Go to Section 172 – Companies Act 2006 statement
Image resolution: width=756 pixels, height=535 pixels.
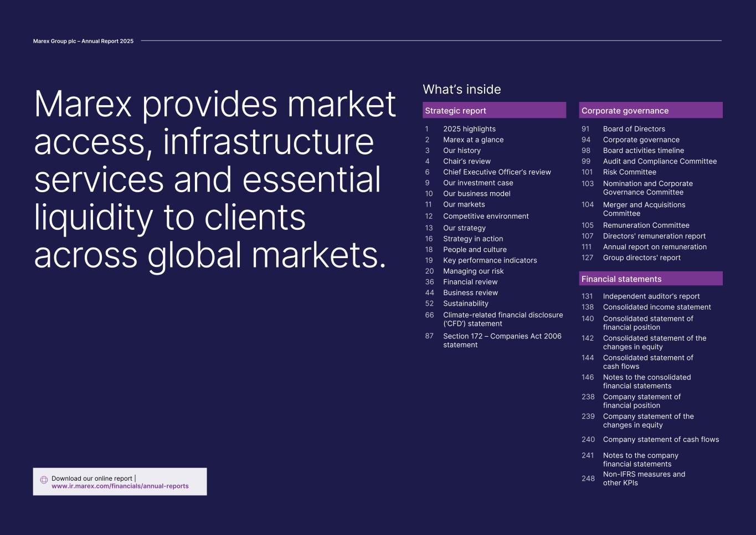[x=502, y=341]
